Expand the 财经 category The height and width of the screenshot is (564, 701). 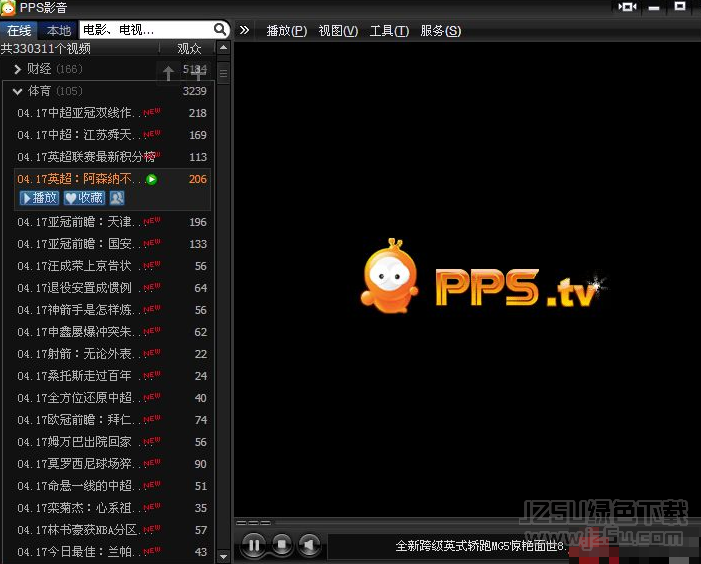coord(17,69)
